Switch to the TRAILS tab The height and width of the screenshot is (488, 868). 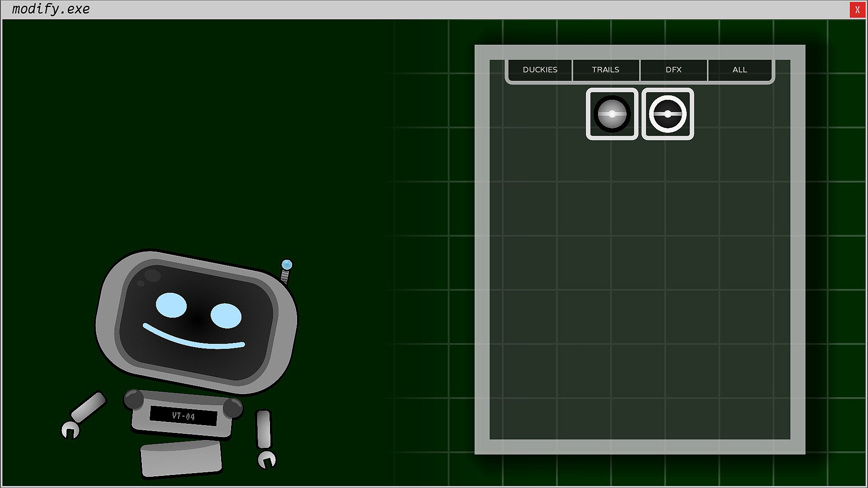coord(605,70)
